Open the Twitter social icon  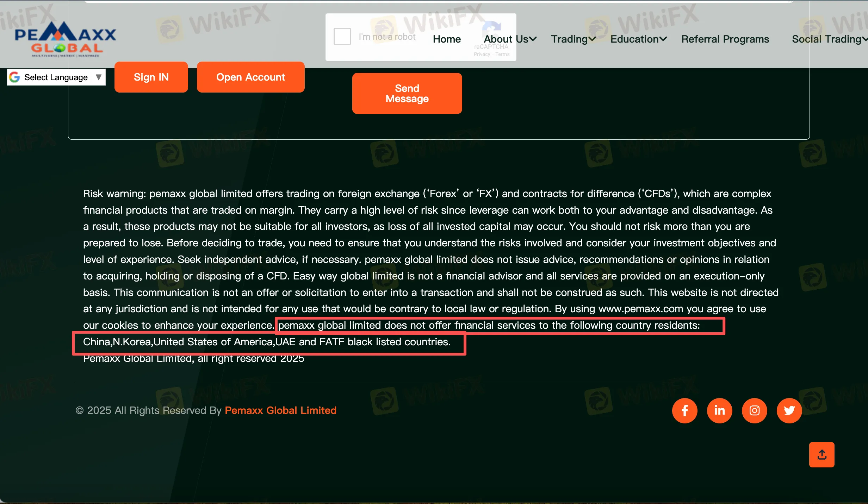click(789, 410)
